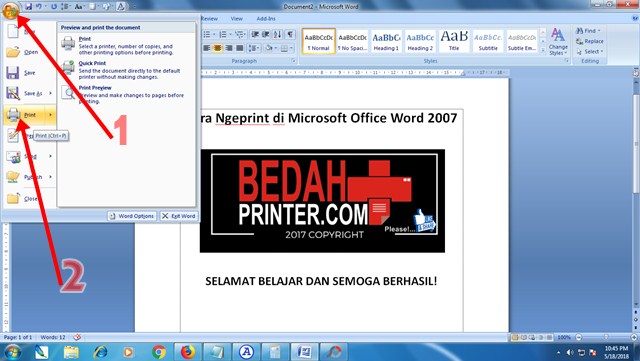The height and width of the screenshot is (361, 640).
Task: Click the zoom out minus button
Action: point(578,337)
